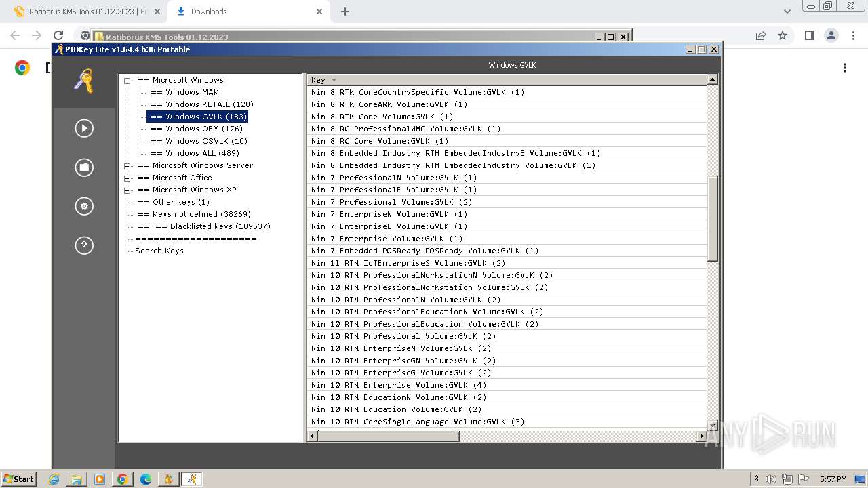This screenshot has width=868, height=488.
Task: Select Other keys (1) tree item
Action: 174,202
